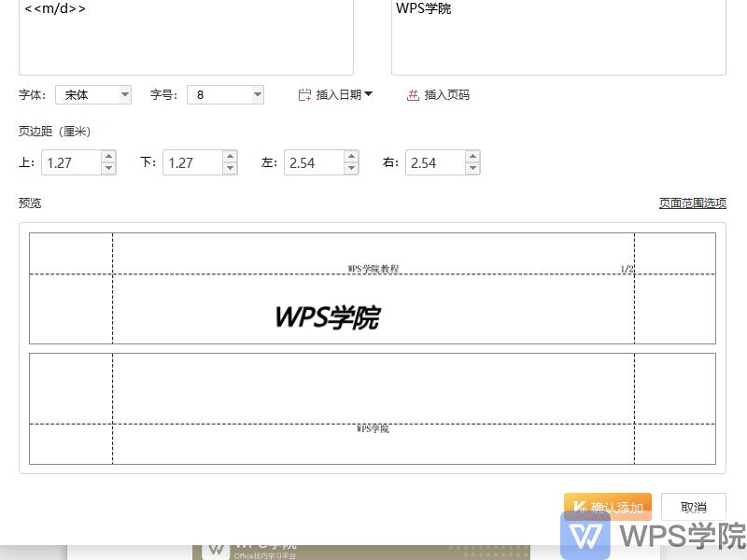
Task: Click the 确认添加 confirm button
Action: click(612, 507)
